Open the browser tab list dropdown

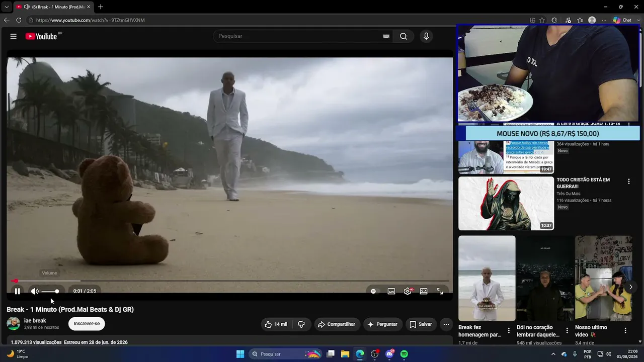(x=7, y=7)
